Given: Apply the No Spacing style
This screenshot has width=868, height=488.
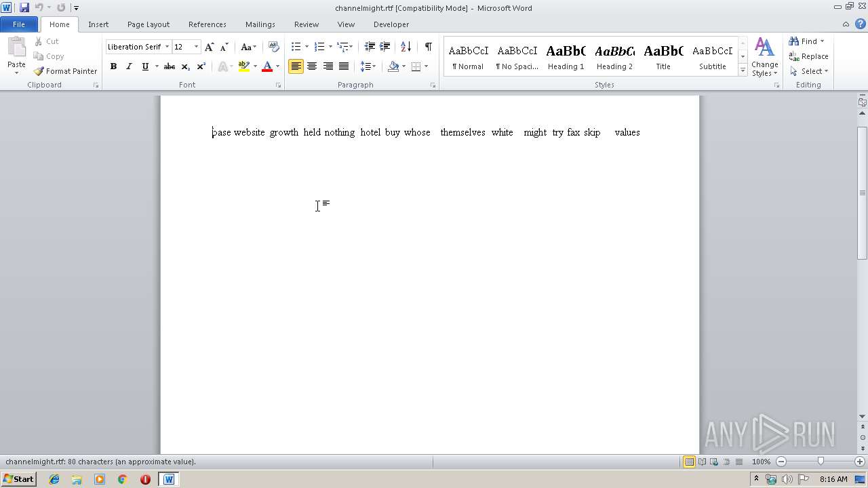Looking at the screenshot, I should click(517, 57).
